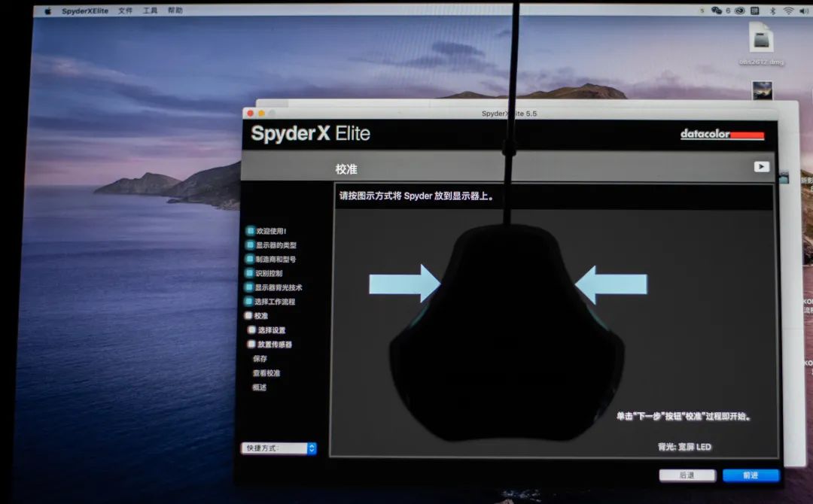Toggle the 选择设置 step checkbox
The width and height of the screenshot is (813, 504).
(x=252, y=330)
